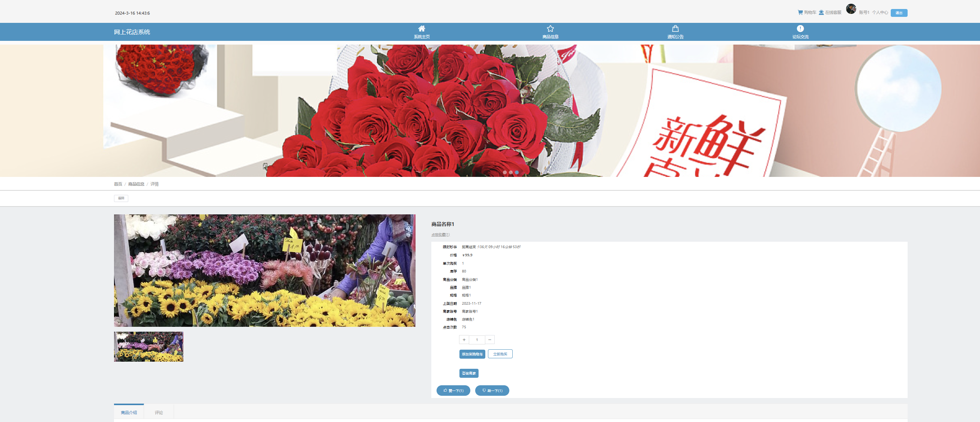Click the 立即购买 buy now button
980x422 pixels.
[500, 354]
